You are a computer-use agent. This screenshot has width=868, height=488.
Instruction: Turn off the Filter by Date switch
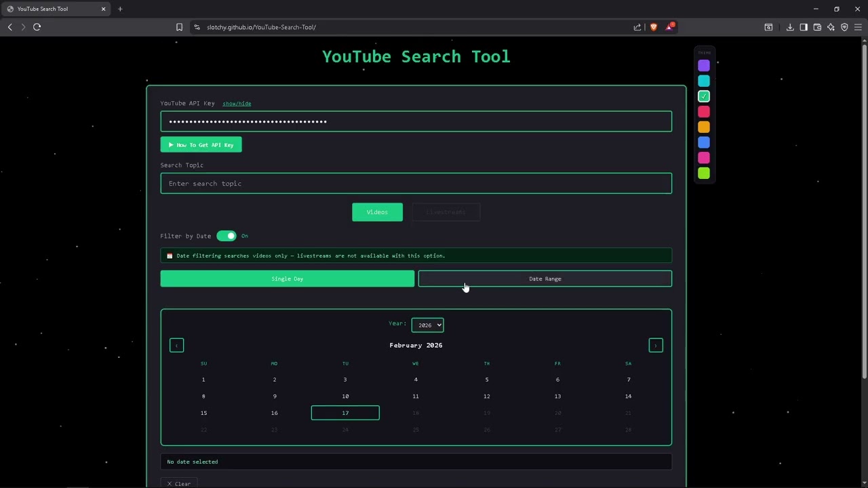(x=226, y=236)
